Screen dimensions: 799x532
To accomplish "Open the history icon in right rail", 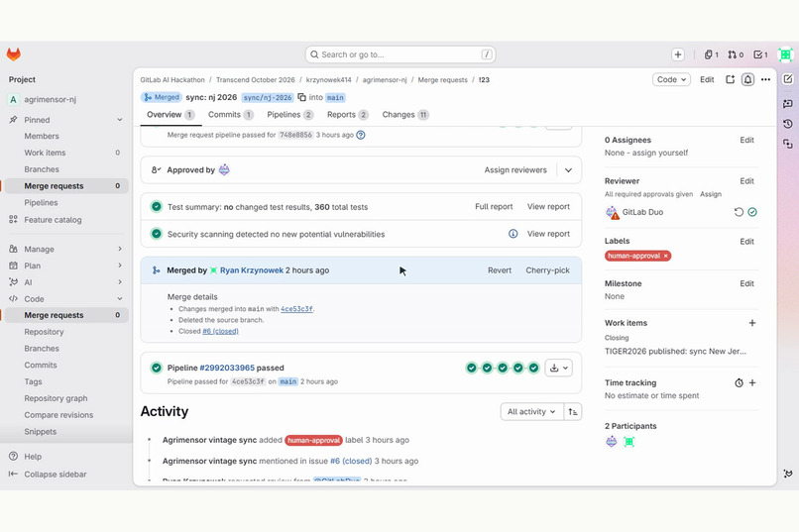I will 788,124.
